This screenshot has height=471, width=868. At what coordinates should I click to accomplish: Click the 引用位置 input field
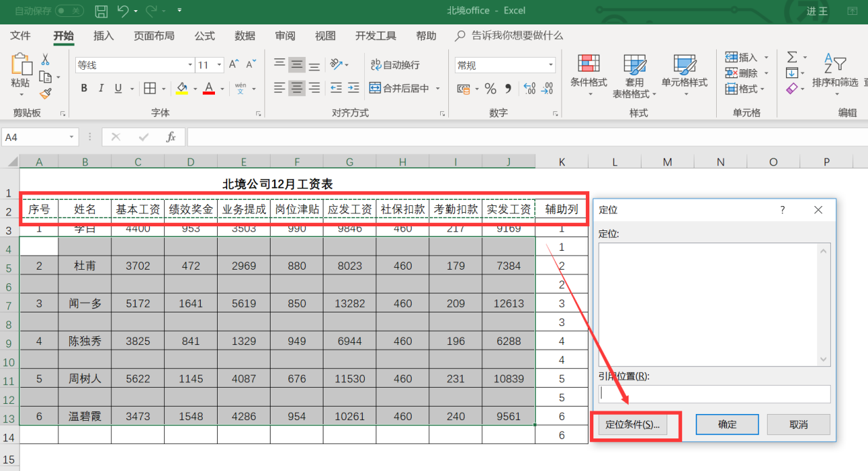coord(715,394)
